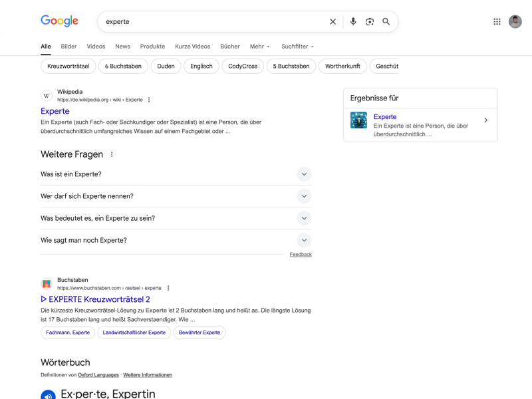Apply the Kreuzworträtsel filter chip
532x399 pixels.
click(x=68, y=66)
